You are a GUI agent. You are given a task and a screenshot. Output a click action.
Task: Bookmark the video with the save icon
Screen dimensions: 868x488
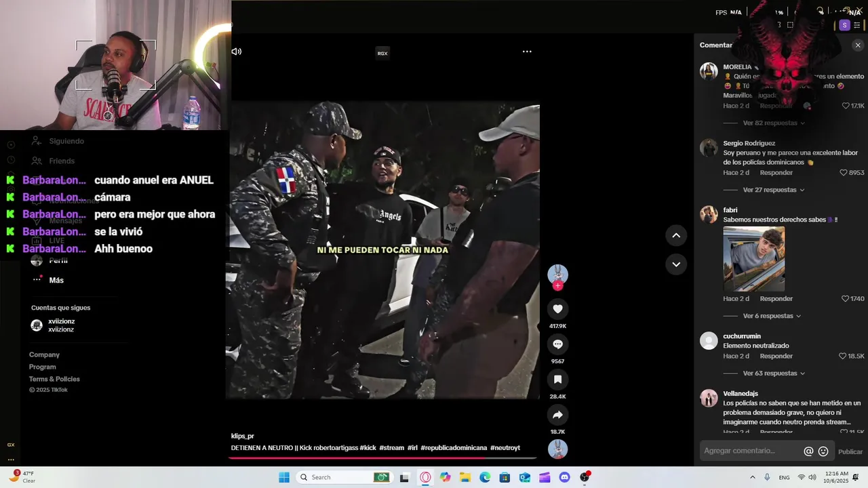(557, 380)
